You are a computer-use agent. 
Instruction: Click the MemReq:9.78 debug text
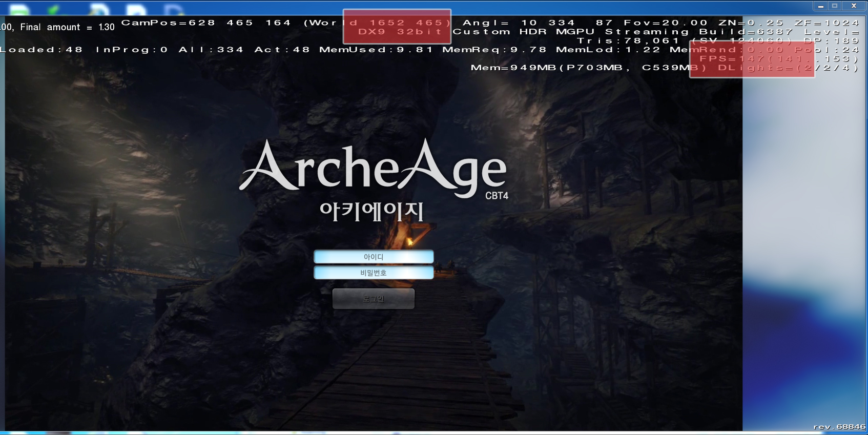tap(494, 50)
